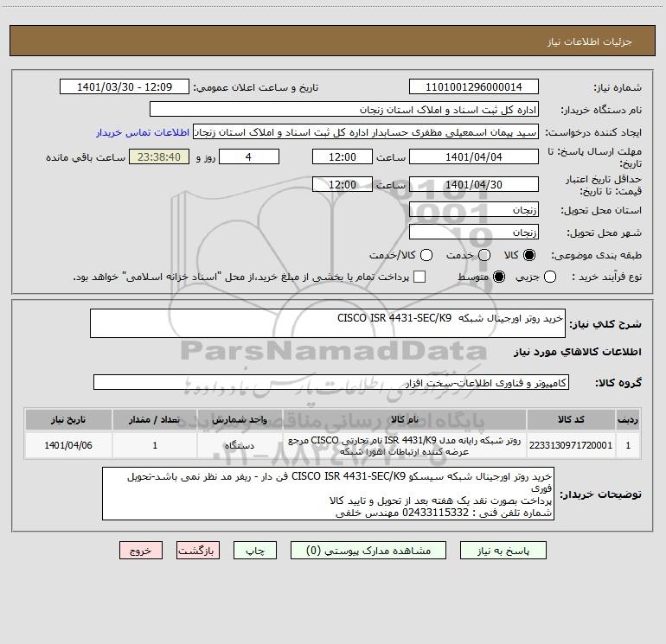Click the response deadline date 1401/04/04 field
The height and width of the screenshot is (644, 666).
pyautogui.click(x=474, y=157)
